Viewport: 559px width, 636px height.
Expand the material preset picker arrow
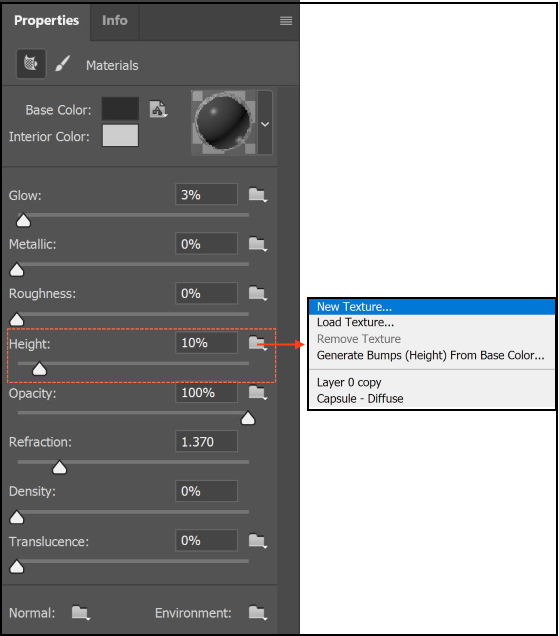point(265,123)
